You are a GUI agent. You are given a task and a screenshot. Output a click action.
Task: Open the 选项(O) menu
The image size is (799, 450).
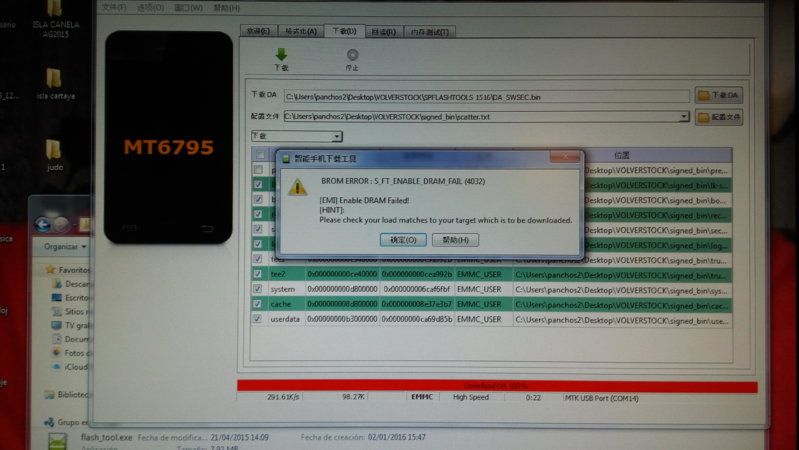coord(150,8)
